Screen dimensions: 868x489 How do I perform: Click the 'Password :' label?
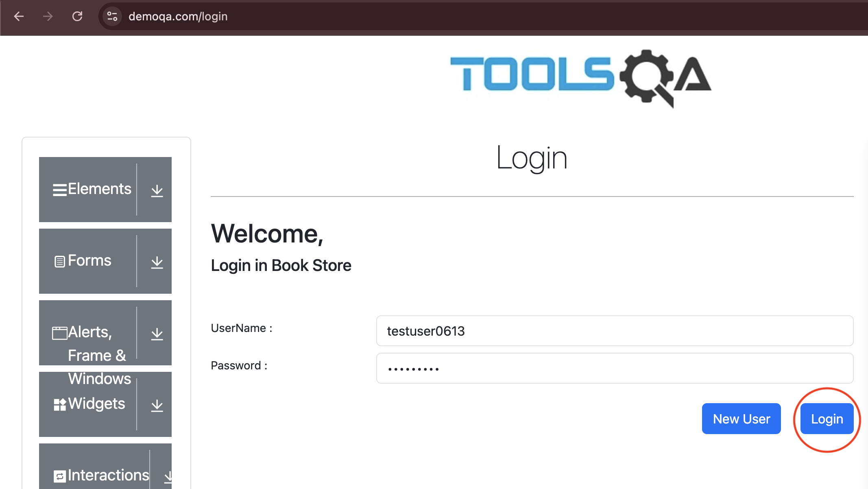[x=239, y=366]
